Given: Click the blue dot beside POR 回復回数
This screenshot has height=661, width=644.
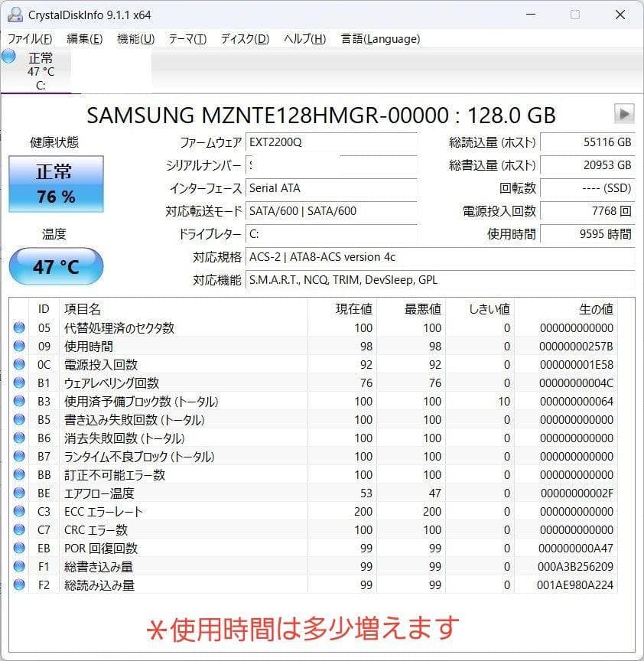Looking at the screenshot, I should [x=19, y=549].
